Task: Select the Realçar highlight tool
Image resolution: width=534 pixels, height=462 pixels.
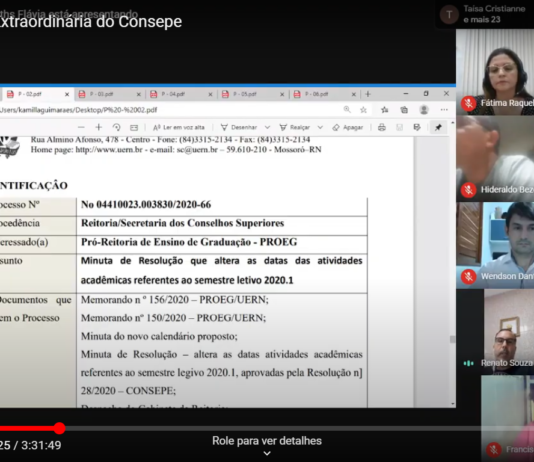Action: point(295,127)
